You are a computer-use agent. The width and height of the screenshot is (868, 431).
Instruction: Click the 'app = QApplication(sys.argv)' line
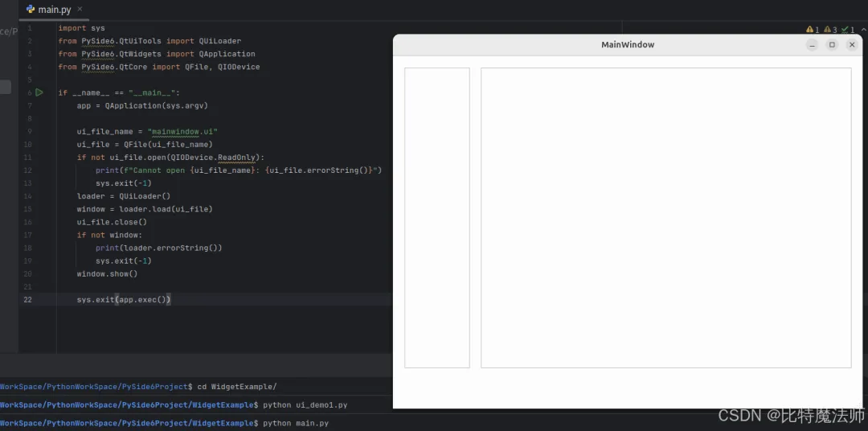click(x=142, y=105)
